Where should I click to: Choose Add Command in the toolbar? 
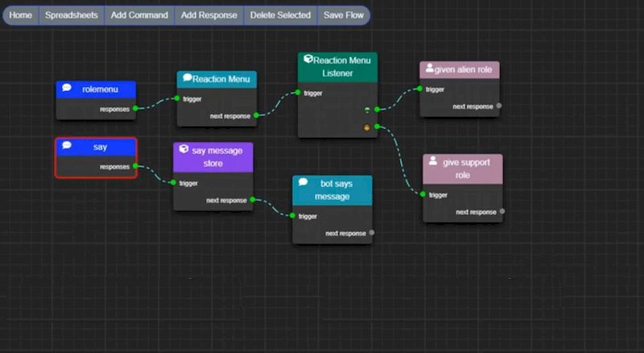[x=139, y=15]
